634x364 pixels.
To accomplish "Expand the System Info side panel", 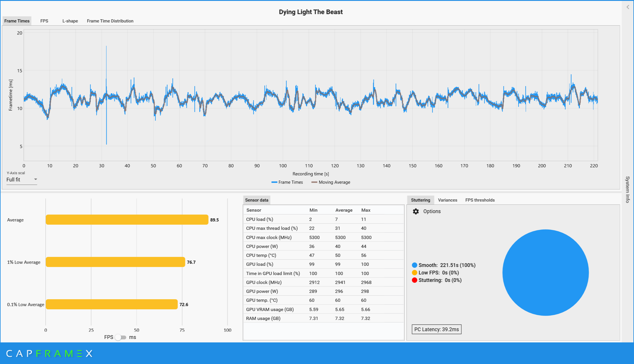I will click(627, 189).
